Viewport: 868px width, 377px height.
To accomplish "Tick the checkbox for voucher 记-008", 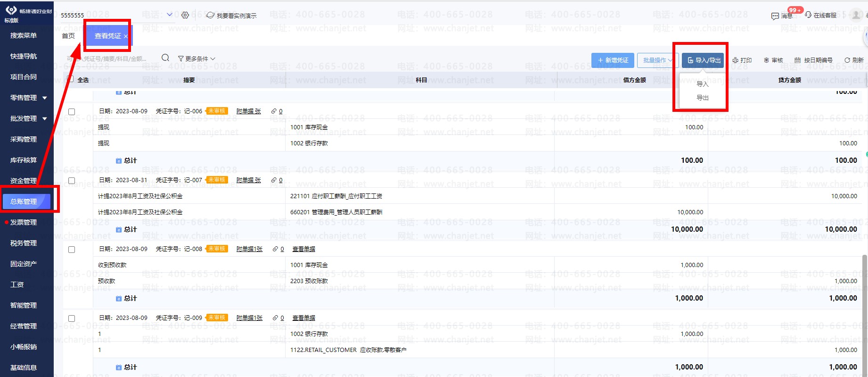I will click(72, 250).
